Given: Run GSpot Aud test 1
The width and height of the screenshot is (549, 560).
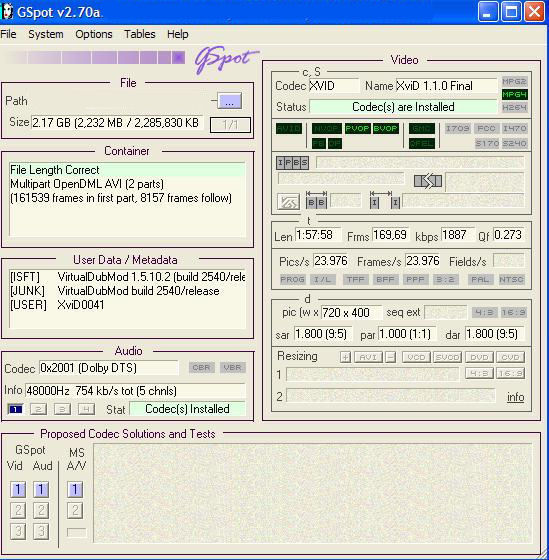Looking at the screenshot, I should click(x=41, y=490).
